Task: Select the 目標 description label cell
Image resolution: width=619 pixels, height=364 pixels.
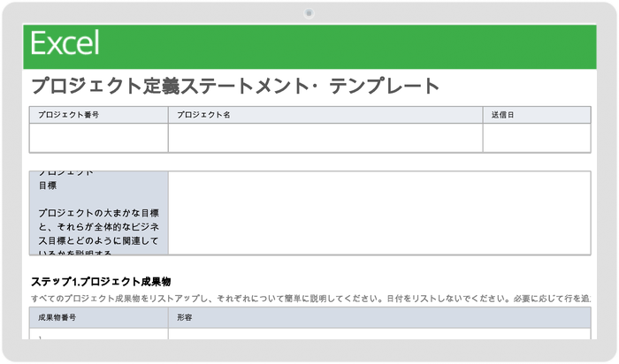Action: pyautogui.click(x=99, y=213)
